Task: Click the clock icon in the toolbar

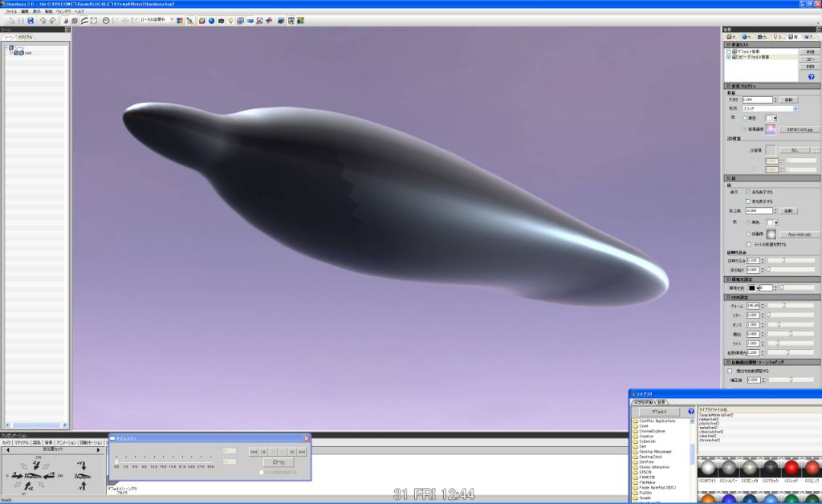Action: coord(105,20)
